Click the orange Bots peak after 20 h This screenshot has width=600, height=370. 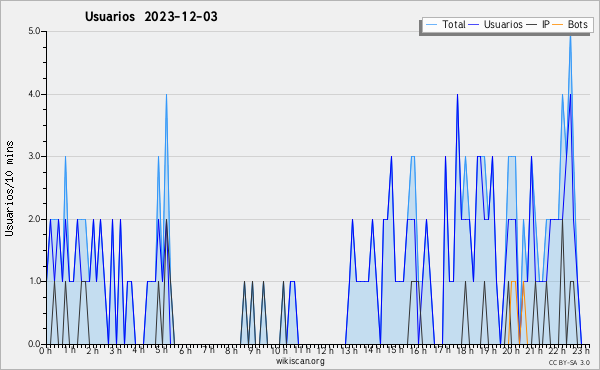(513, 282)
